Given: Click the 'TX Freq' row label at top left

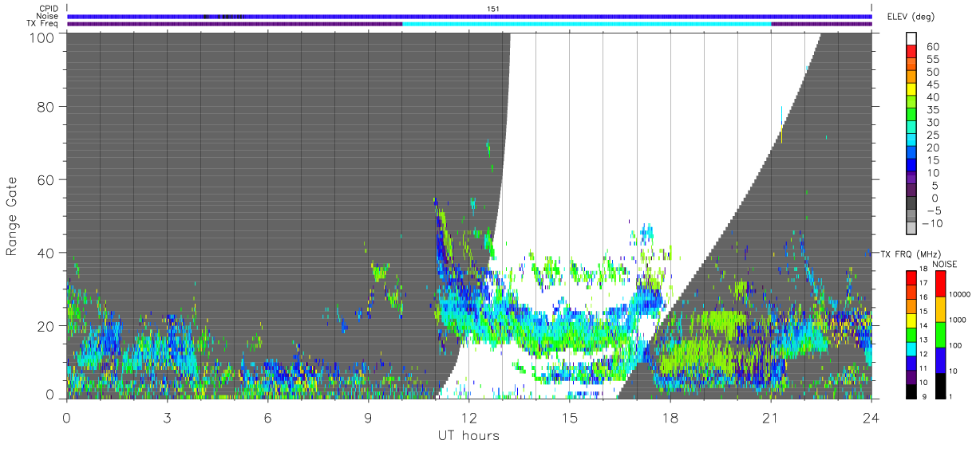Looking at the screenshot, I should [42, 23].
